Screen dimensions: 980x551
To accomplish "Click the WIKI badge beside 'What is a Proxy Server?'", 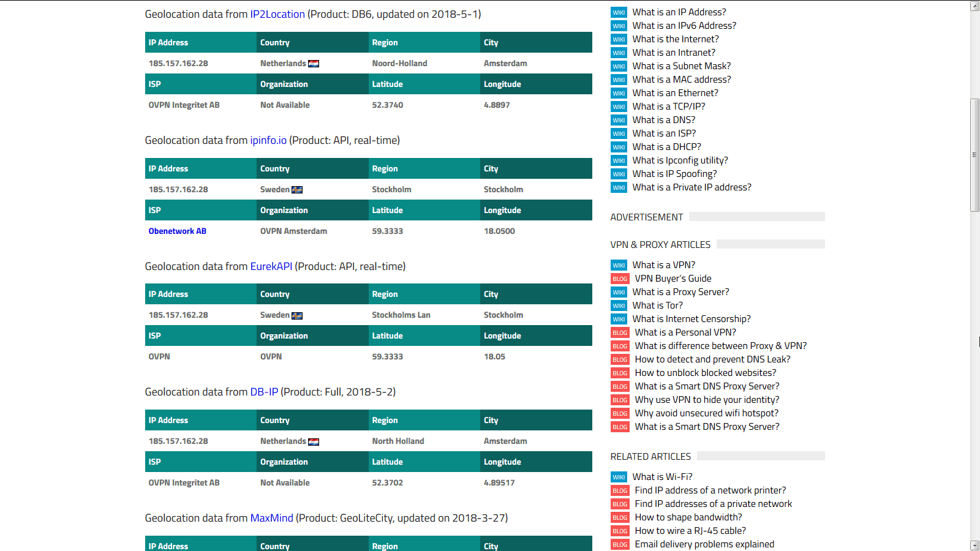I will click(619, 292).
